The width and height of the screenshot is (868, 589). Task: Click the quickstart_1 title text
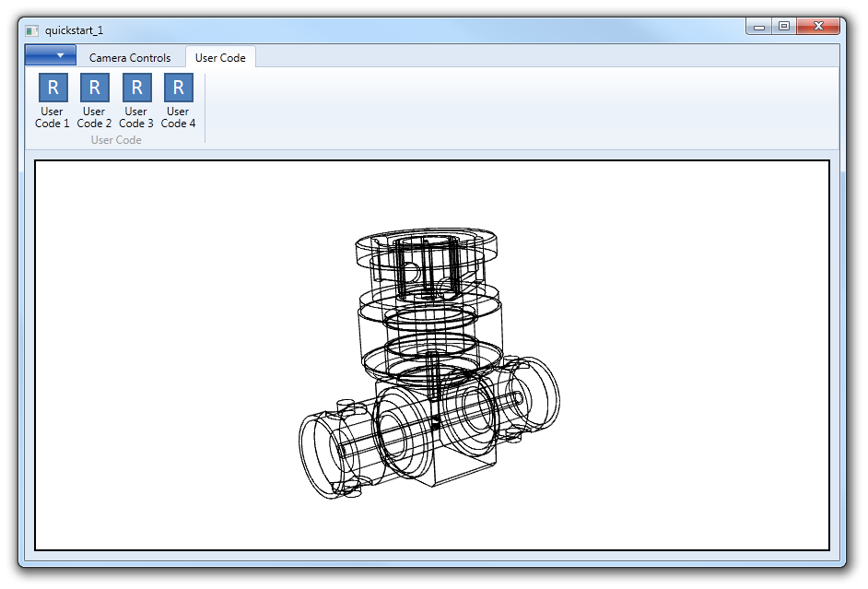[74, 30]
